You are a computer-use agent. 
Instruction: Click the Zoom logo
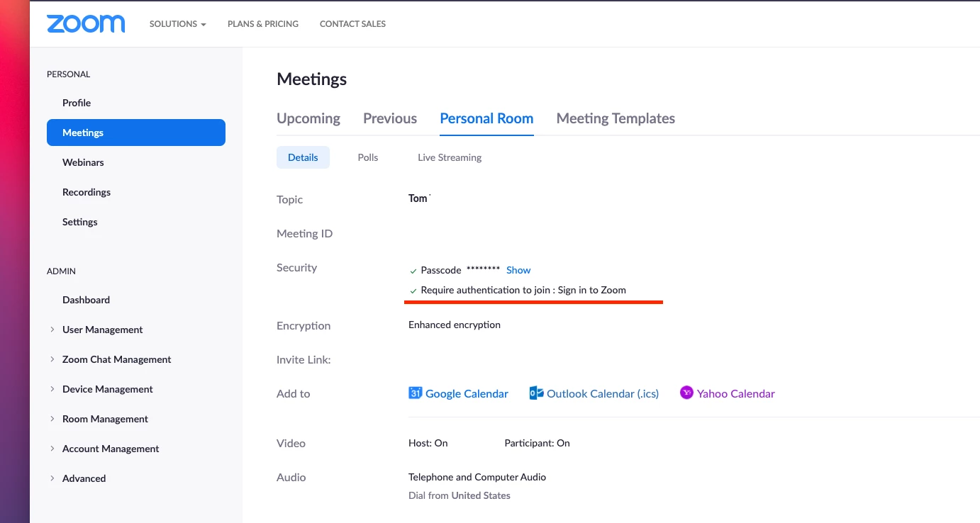click(x=86, y=23)
